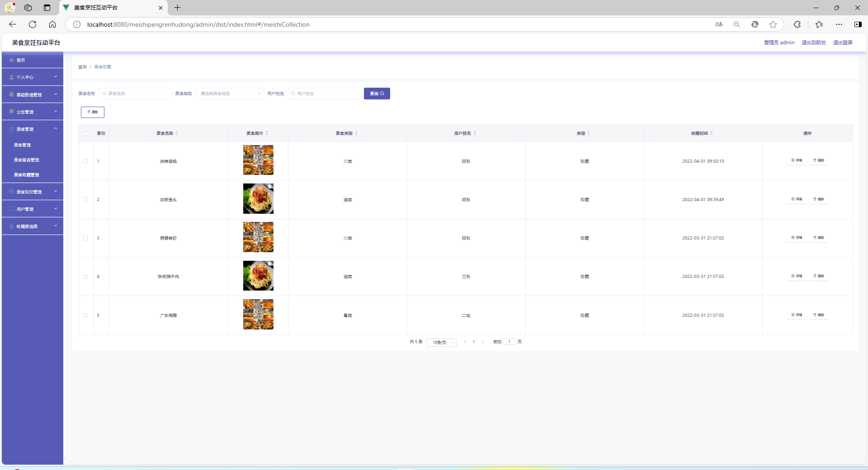Toggle the select-all checkbox in the table header
Image resolution: width=868 pixels, height=470 pixels.
86,133
